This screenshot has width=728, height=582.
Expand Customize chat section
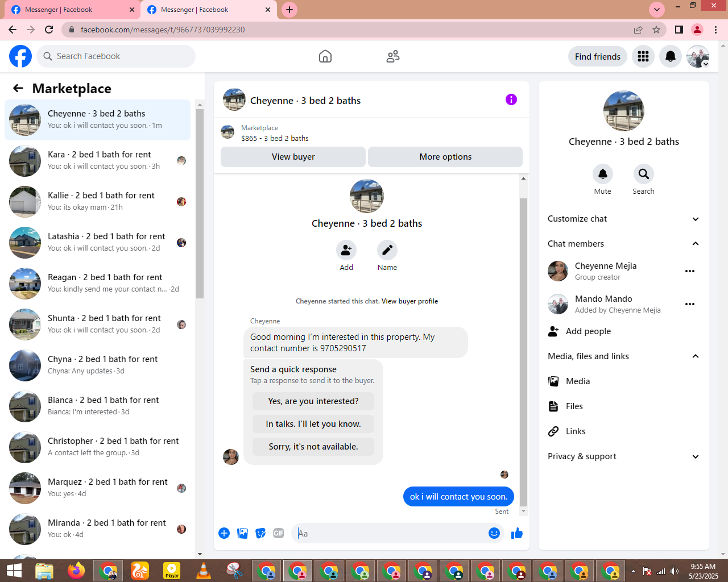tap(623, 219)
